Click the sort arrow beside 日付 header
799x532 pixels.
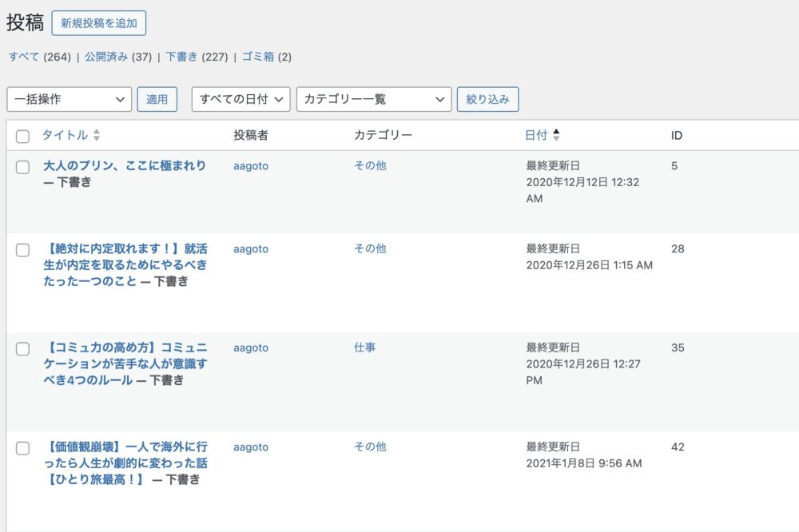[x=556, y=136]
